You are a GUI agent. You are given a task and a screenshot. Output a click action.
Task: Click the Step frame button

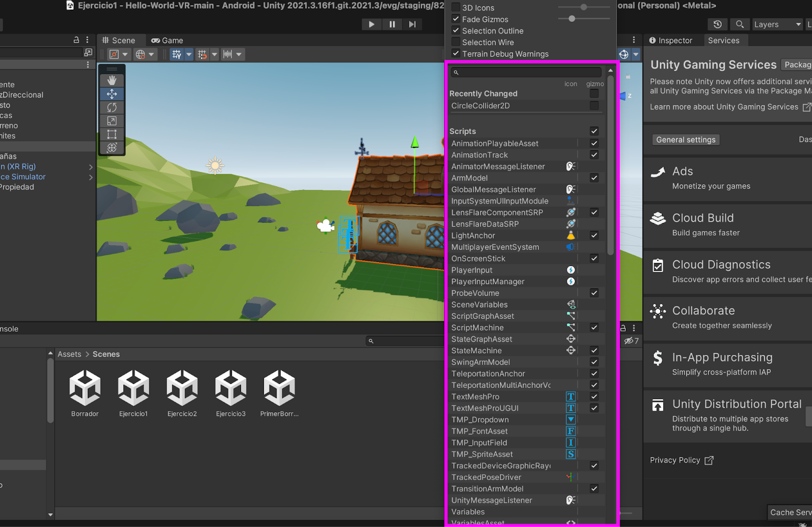pyautogui.click(x=412, y=24)
